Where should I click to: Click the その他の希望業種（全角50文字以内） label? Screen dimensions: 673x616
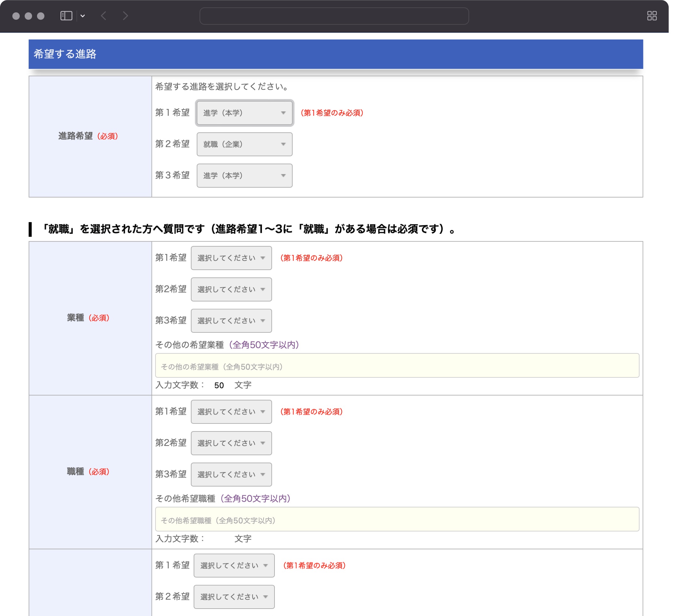point(227,345)
